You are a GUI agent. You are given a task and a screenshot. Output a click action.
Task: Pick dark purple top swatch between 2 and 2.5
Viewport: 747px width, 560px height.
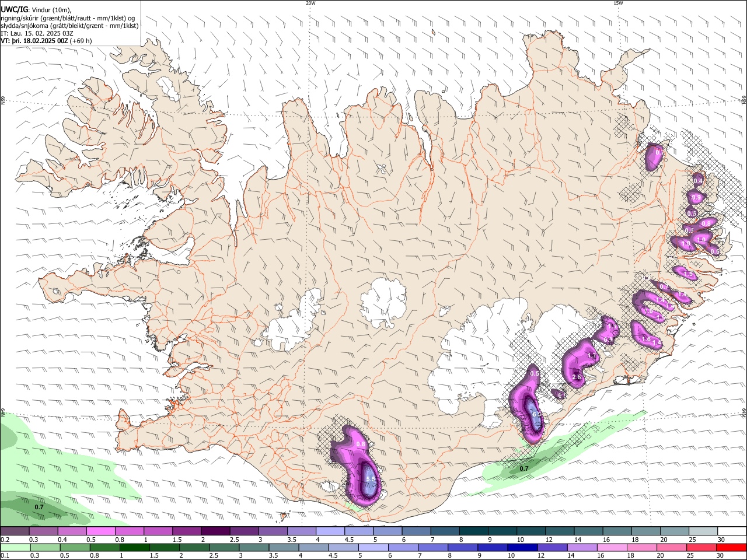coord(215,531)
